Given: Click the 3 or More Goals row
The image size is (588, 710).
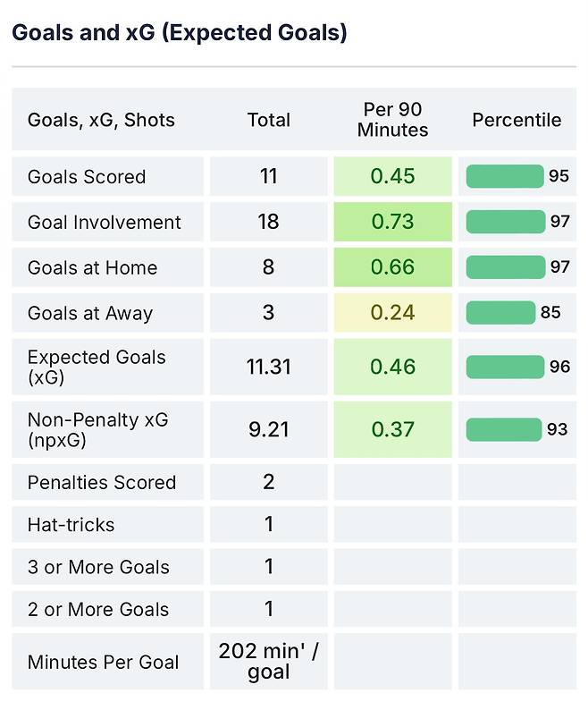Looking at the screenshot, I should (x=294, y=566).
